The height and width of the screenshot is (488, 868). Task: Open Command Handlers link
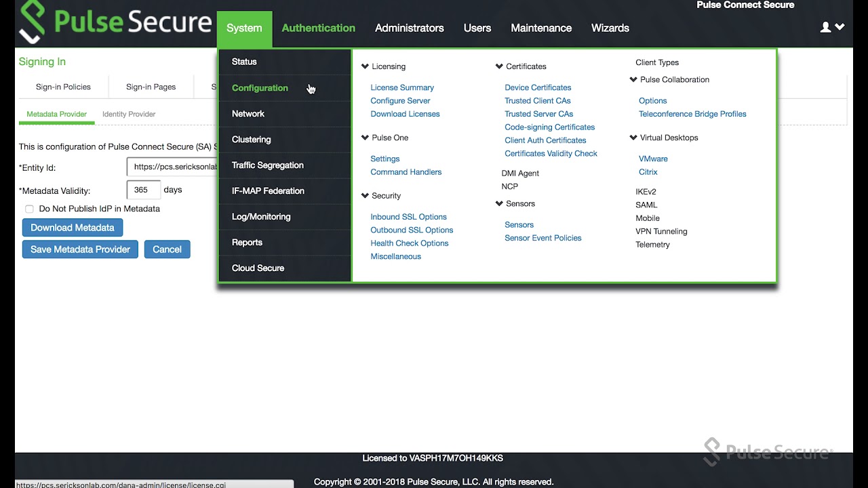pos(406,172)
